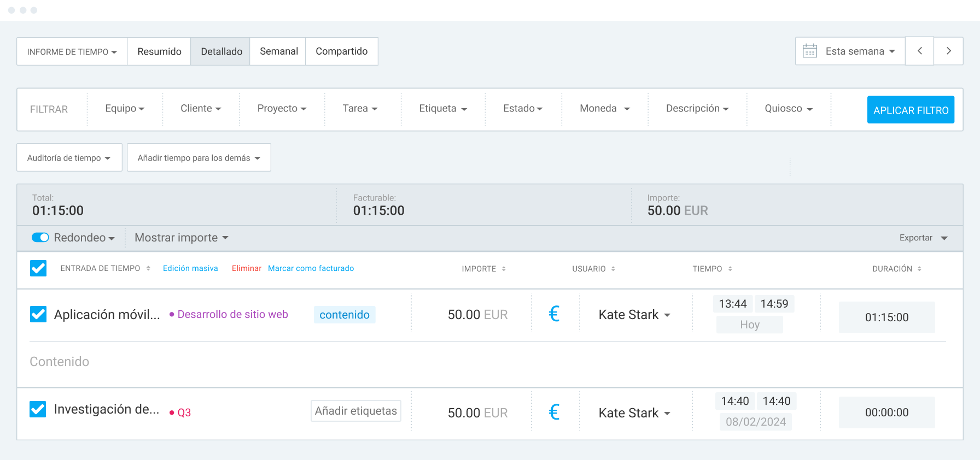This screenshot has height=460, width=980.
Task: Open Auditoría de tiempo dropdown
Action: [x=69, y=158]
